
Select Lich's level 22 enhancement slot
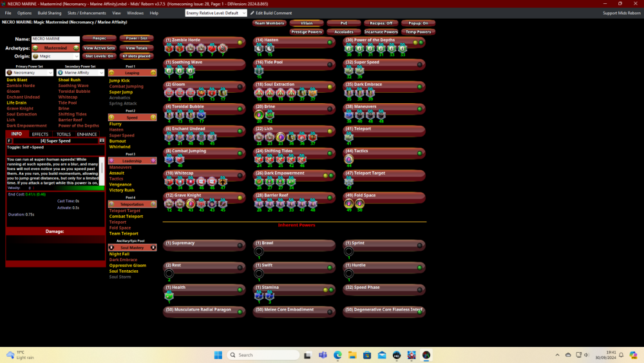coord(259,138)
